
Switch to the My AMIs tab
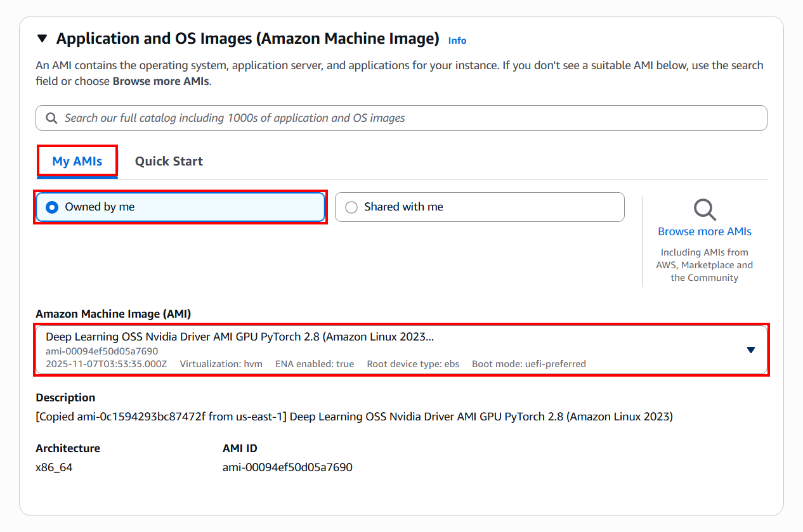77,161
